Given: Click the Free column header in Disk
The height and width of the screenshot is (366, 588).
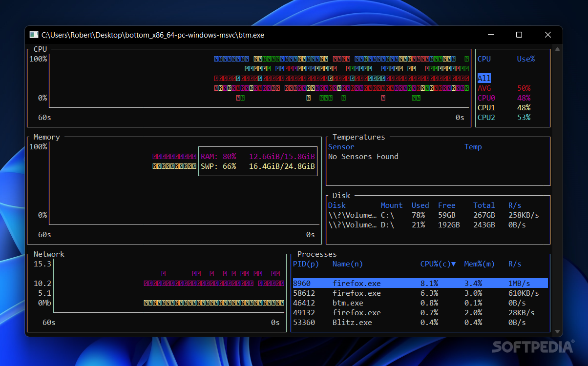Looking at the screenshot, I should tap(446, 205).
